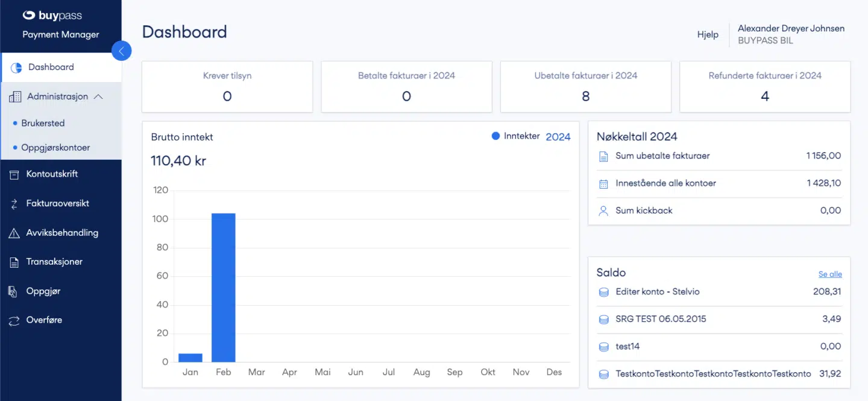Click the January bar in chart

pyautogui.click(x=190, y=358)
